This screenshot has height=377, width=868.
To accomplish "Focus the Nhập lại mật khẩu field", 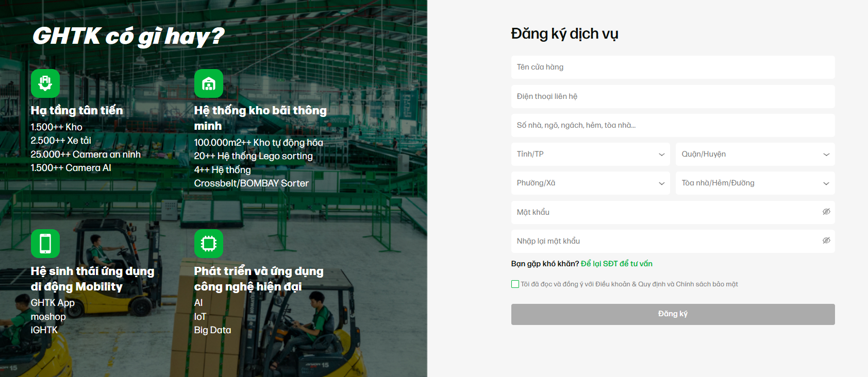I will click(665, 241).
